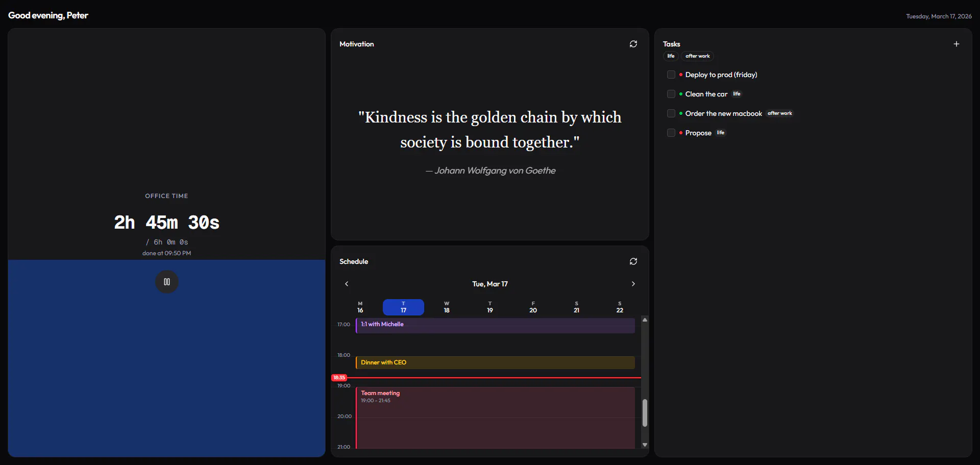Screen dimensions: 980x465
Task: Click the life tag on Clean the car
Action: 737,94
